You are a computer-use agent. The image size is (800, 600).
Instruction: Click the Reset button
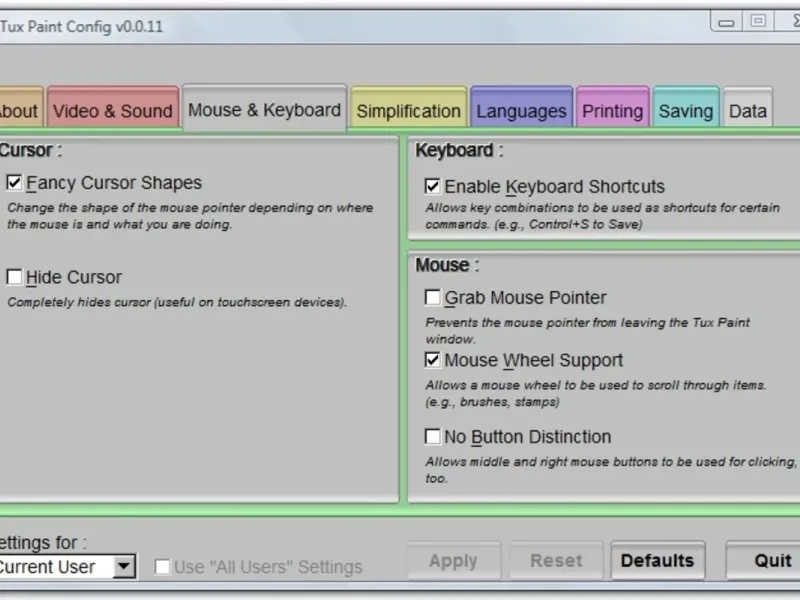(x=556, y=561)
